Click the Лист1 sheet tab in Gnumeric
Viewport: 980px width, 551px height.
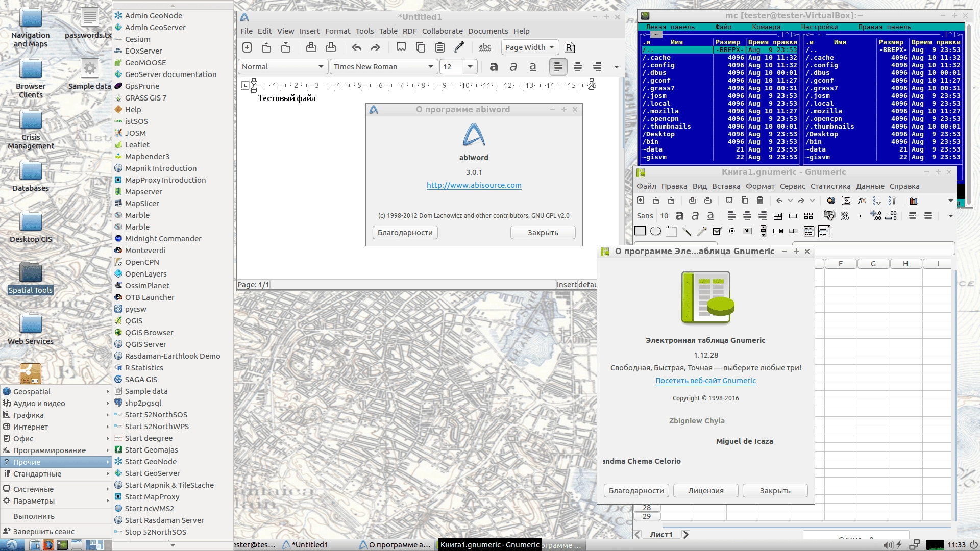[661, 535]
